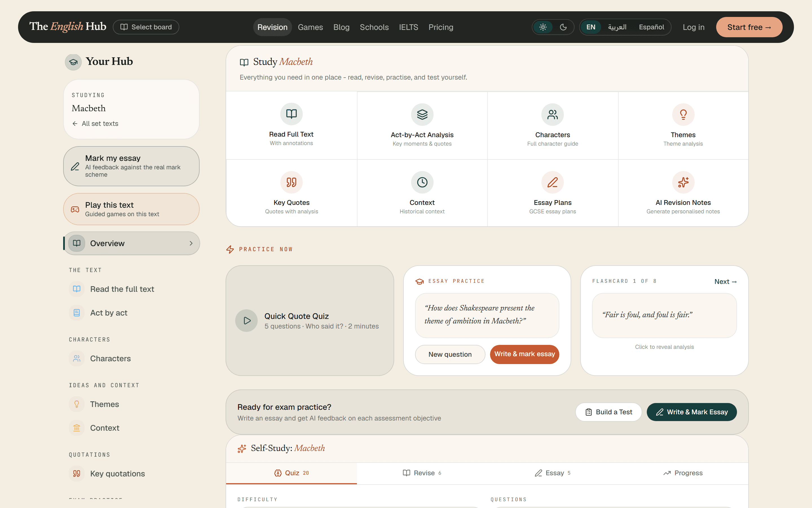Click the people icon beside sidebar Characters
This screenshot has width=812, height=508.
(76, 358)
